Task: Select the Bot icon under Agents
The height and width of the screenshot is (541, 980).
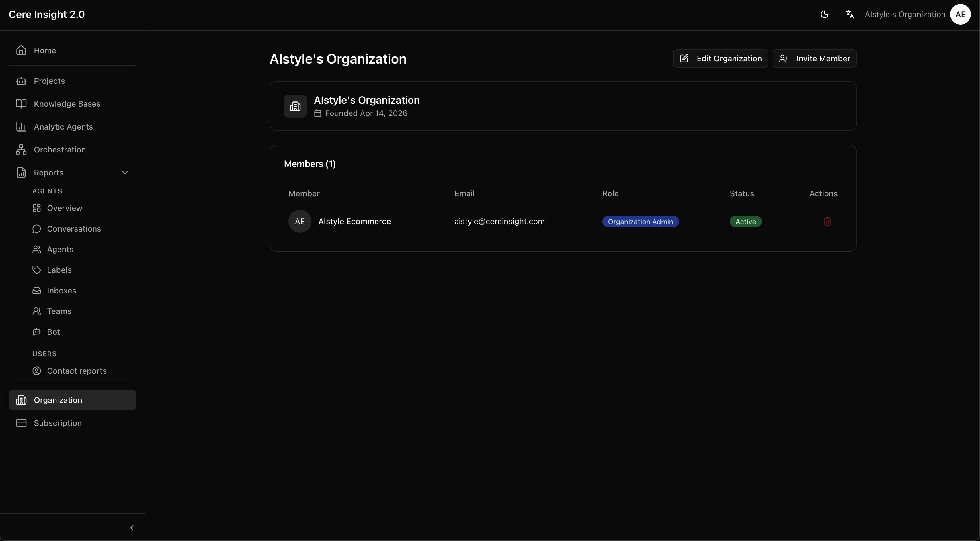Action: (37, 332)
